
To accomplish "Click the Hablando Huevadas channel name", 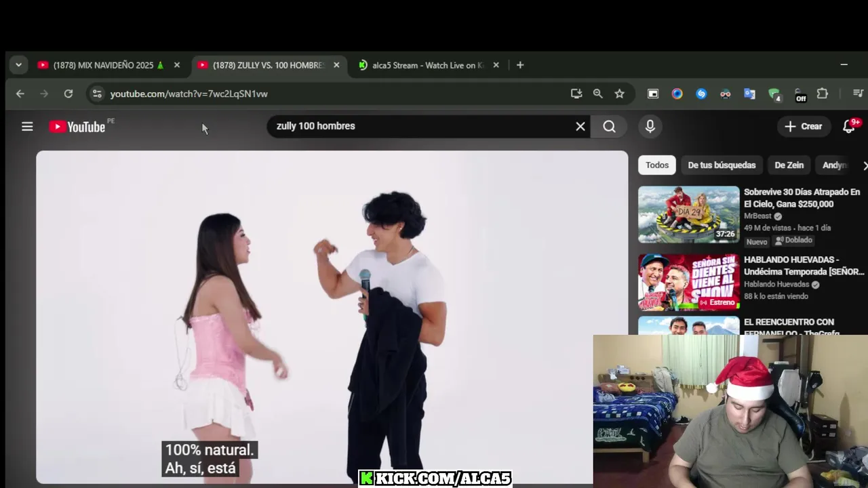I will (x=776, y=285).
